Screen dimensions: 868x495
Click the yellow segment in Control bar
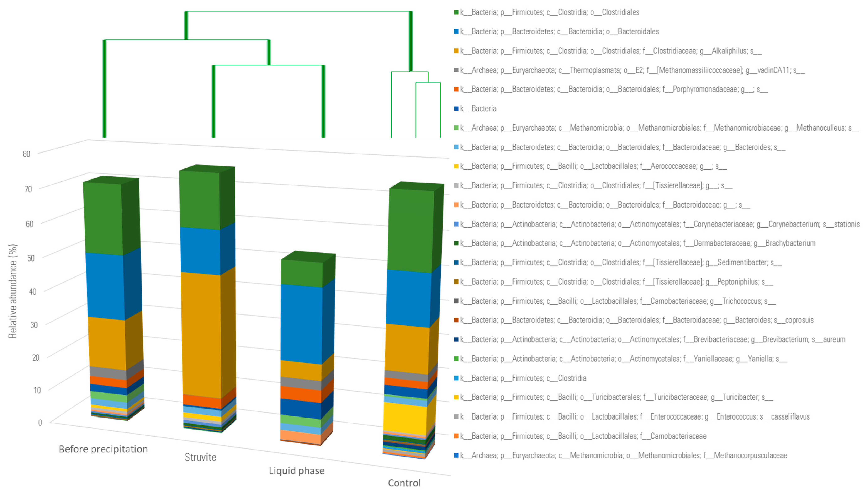[405, 419]
